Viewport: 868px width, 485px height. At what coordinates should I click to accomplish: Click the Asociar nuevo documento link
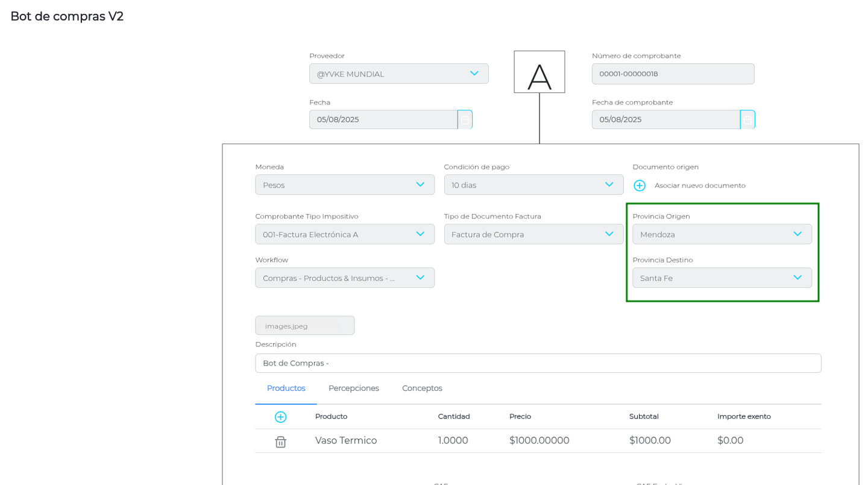700,185
